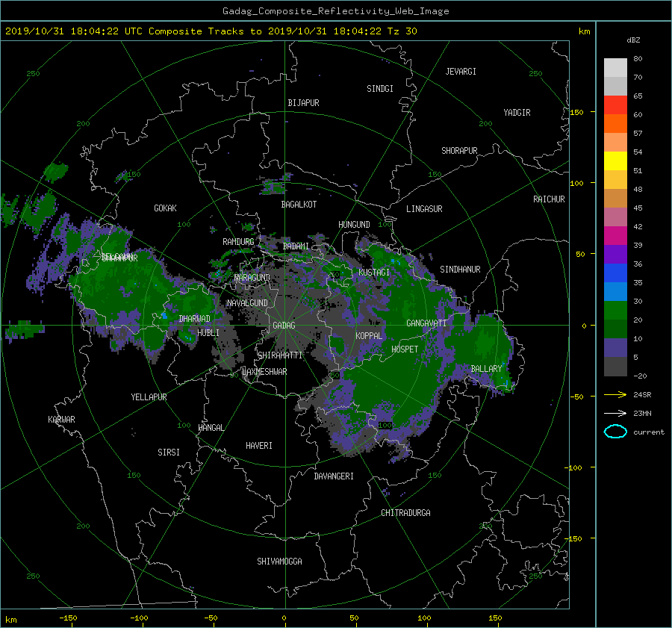Select the yellow 51-54 dBZ legend swatch

point(615,161)
